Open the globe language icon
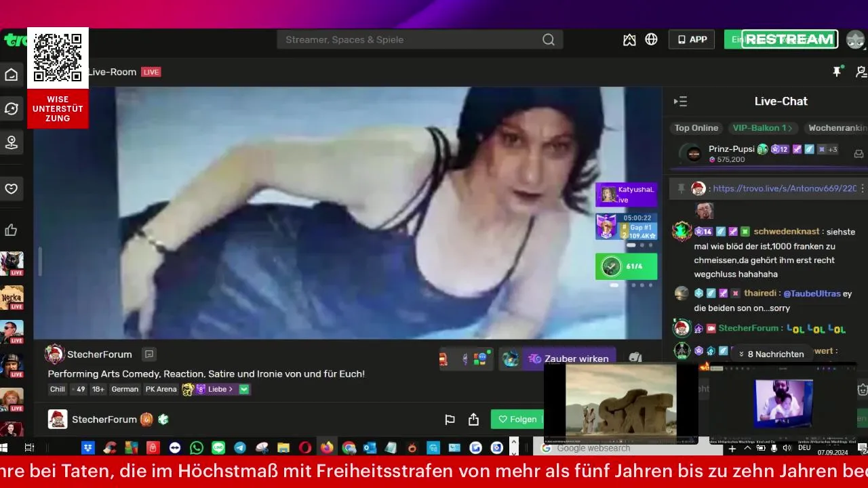This screenshot has height=488, width=868. pyautogui.click(x=651, y=39)
